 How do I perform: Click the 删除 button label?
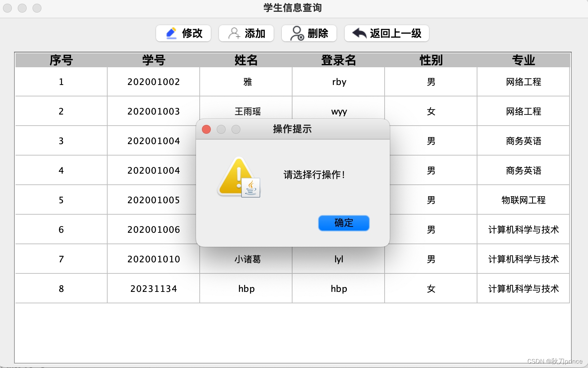tap(318, 33)
